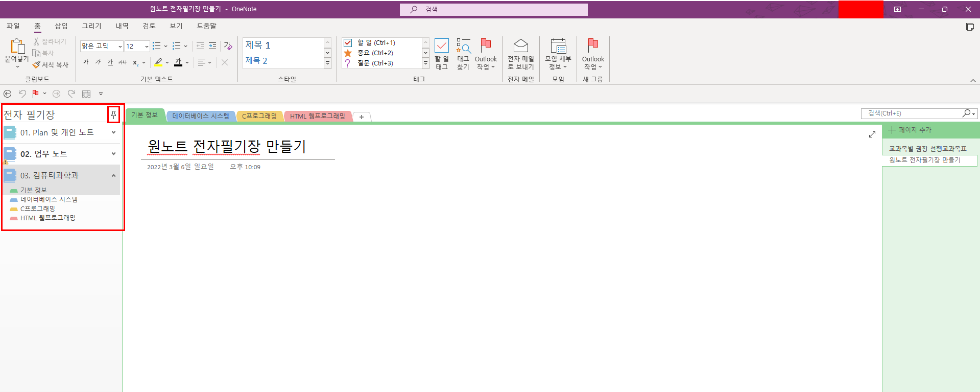The width and height of the screenshot is (980, 392).
Task: Decrease the indent level
Action: click(200, 46)
